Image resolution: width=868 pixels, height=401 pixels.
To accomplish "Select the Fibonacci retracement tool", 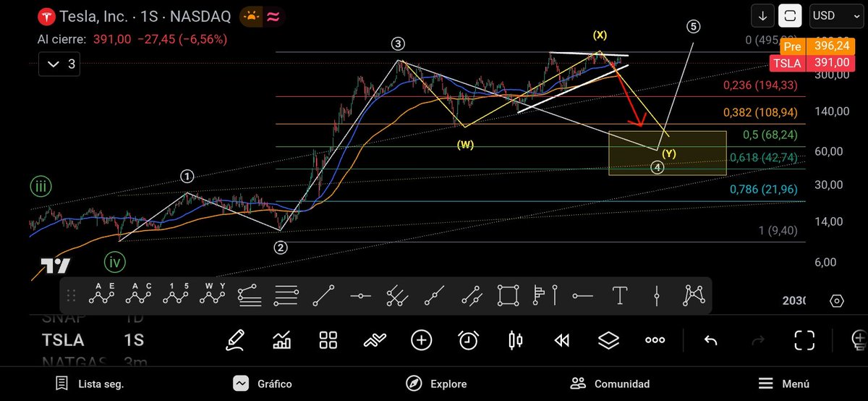I will click(x=287, y=295).
